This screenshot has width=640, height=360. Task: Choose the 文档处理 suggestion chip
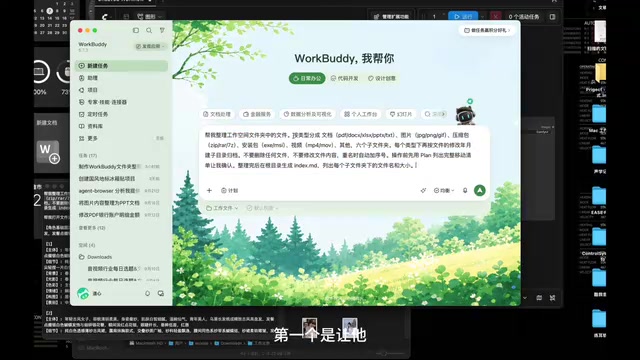(217, 114)
